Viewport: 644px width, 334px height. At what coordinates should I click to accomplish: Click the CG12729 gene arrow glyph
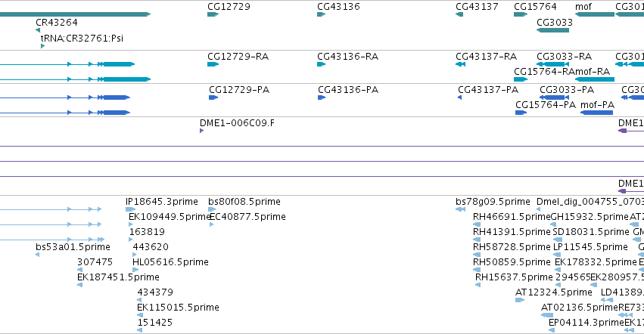[213, 14]
